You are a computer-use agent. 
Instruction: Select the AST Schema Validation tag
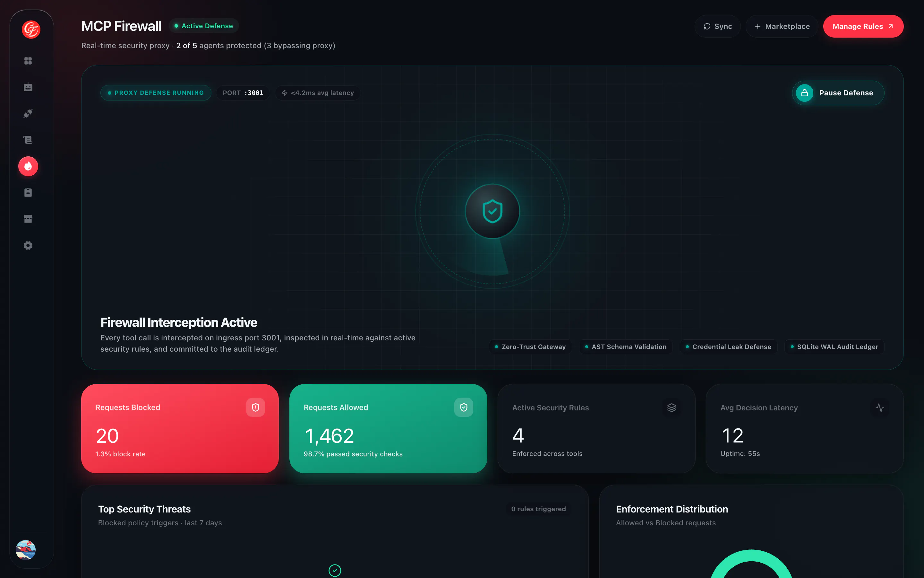(625, 347)
